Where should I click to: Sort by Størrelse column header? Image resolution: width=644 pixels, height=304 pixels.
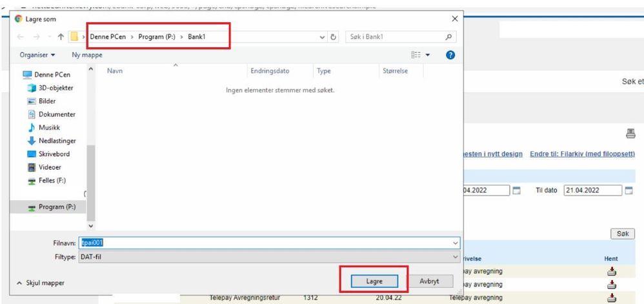point(395,70)
